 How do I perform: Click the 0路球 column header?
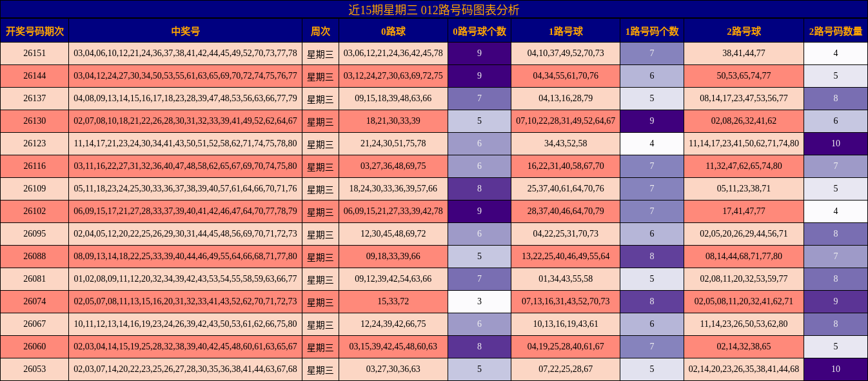pyautogui.click(x=393, y=31)
